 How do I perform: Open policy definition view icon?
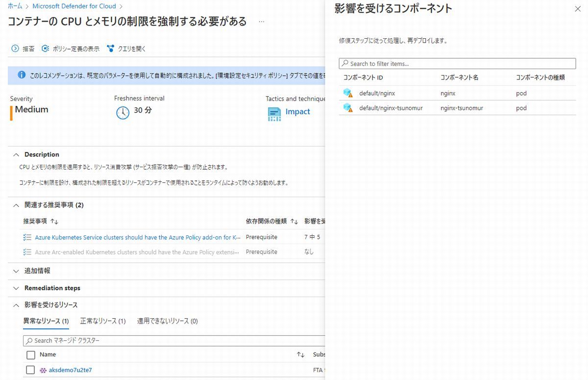46,49
